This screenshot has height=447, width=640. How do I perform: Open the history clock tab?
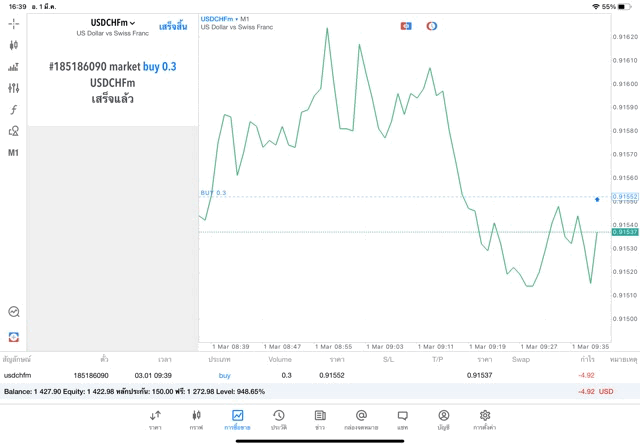coord(279,419)
